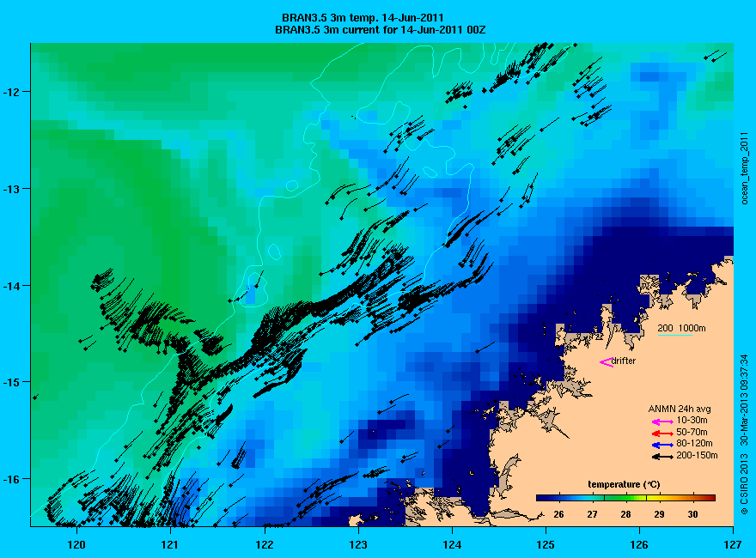Click the 'drifter' legend label

(624, 361)
